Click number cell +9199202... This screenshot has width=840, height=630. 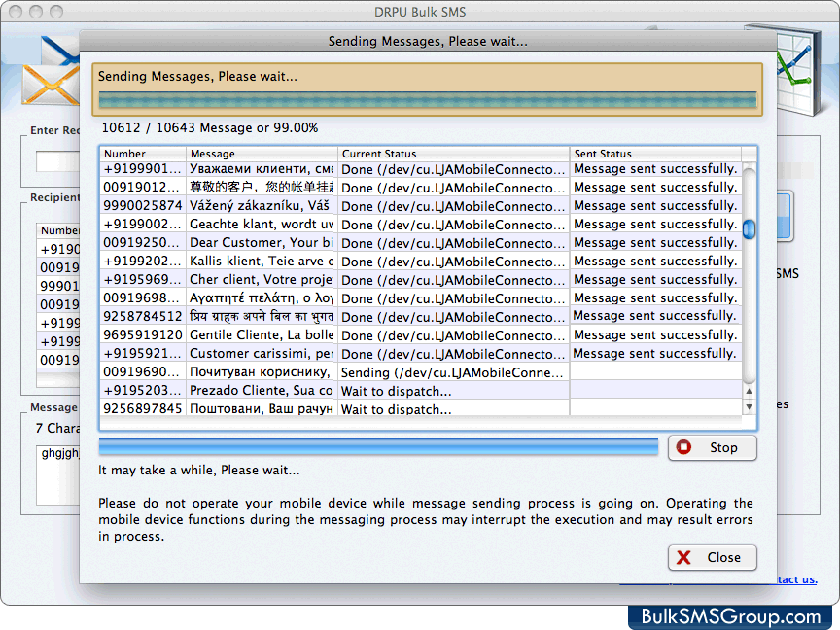143,261
